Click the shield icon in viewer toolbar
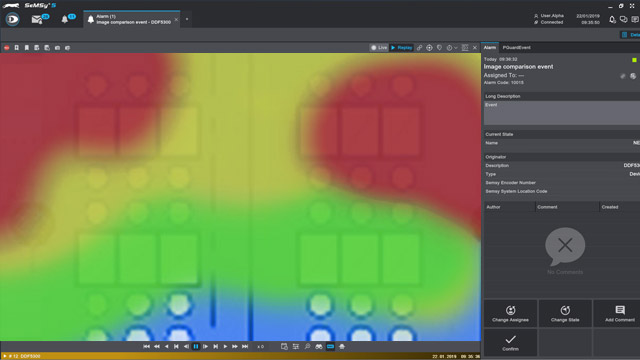This screenshot has width=640, height=360. [440, 48]
